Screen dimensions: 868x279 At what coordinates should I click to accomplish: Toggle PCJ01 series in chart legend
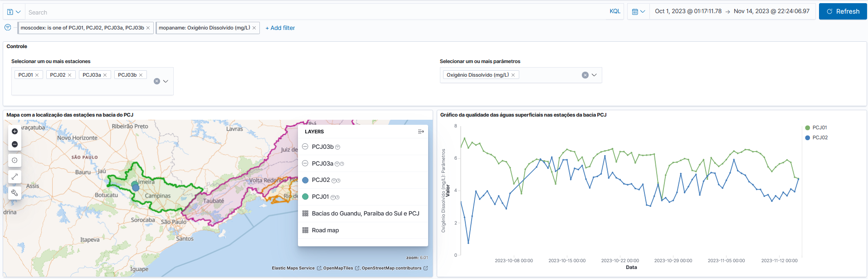tap(819, 128)
